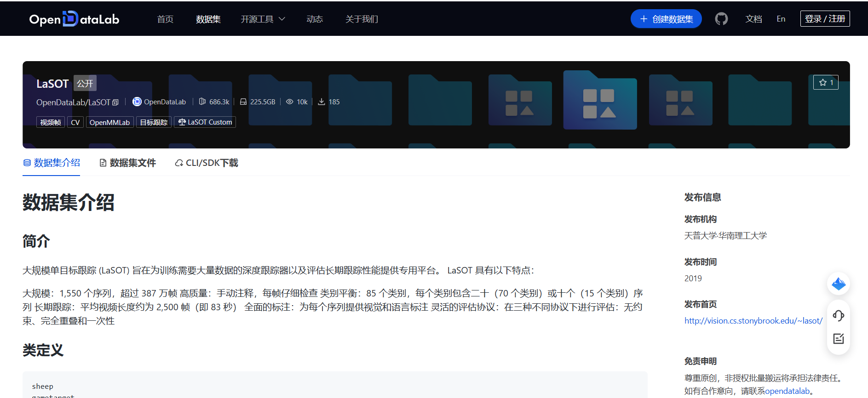This screenshot has height=398, width=868.
Task: Click the opendatalab contact link
Action: tap(787, 391)
